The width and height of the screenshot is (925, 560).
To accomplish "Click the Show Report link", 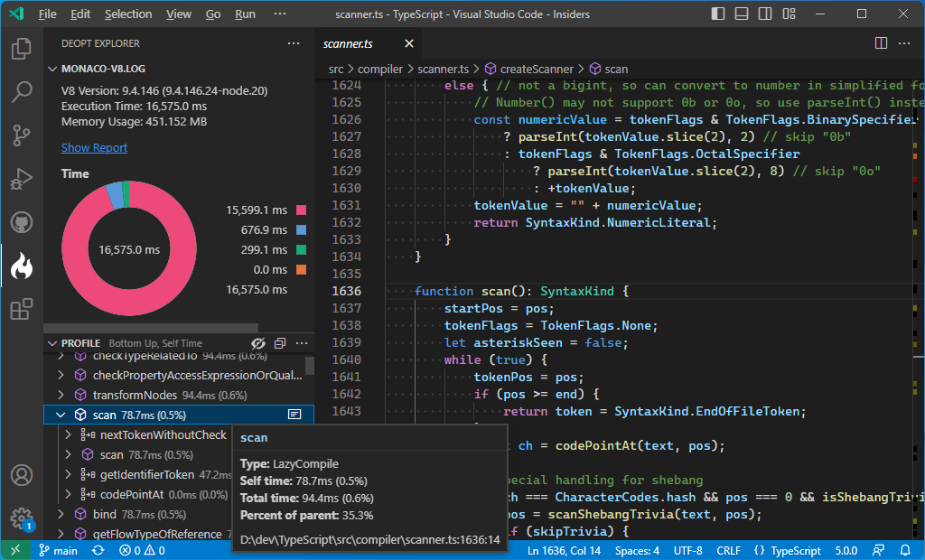I will pos(94,147).
